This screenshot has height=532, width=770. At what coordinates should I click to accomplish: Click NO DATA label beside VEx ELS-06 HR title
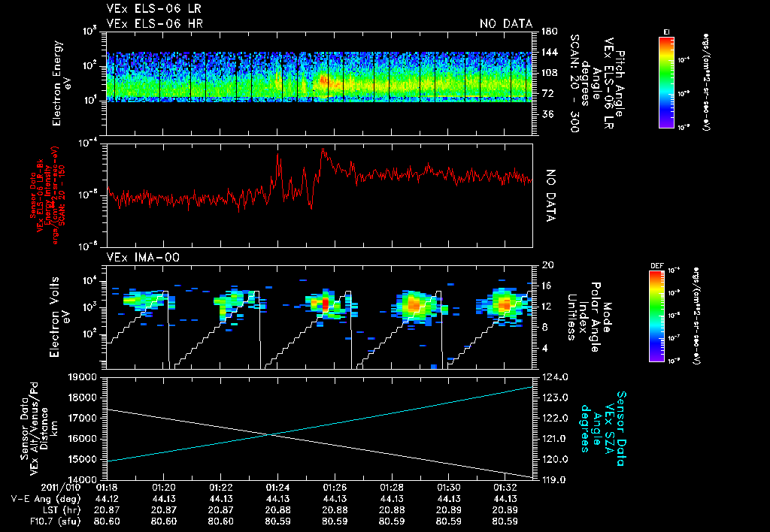coord(506,23)
